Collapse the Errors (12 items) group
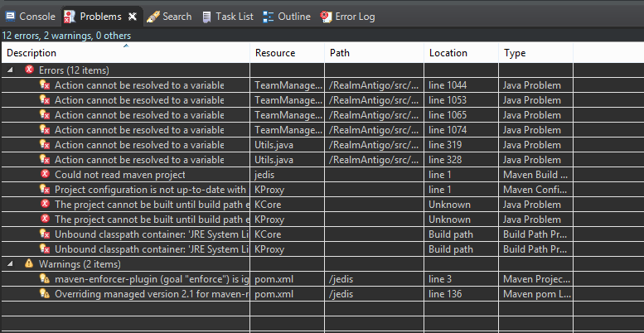644x333 pixels. tap(10, 70)
